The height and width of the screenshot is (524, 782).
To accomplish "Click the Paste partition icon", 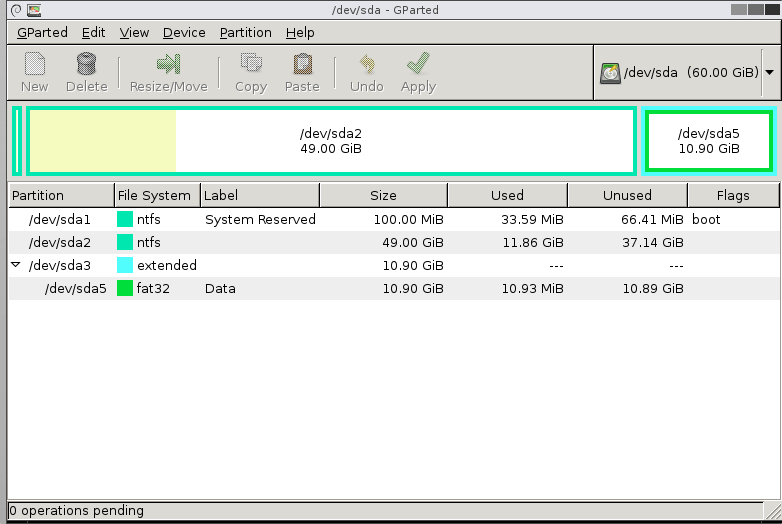I will 302,65.
